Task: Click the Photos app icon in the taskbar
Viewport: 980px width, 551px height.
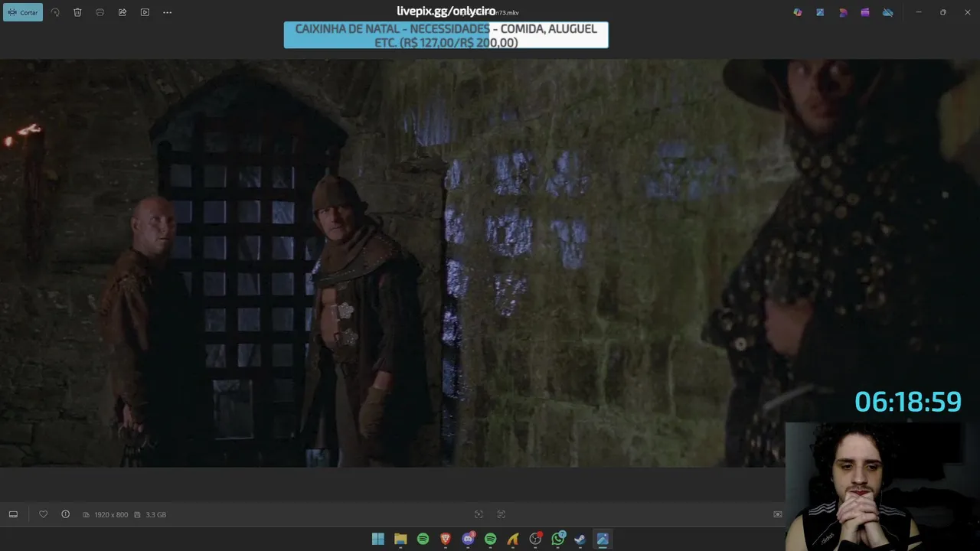Action: point(603,539)
